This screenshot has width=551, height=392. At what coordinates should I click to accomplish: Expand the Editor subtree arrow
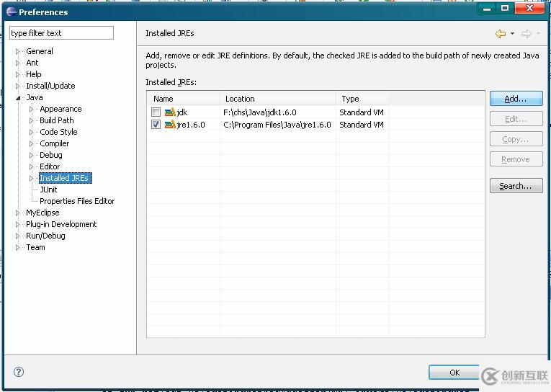pyautogui.click(x=31, y=166)
